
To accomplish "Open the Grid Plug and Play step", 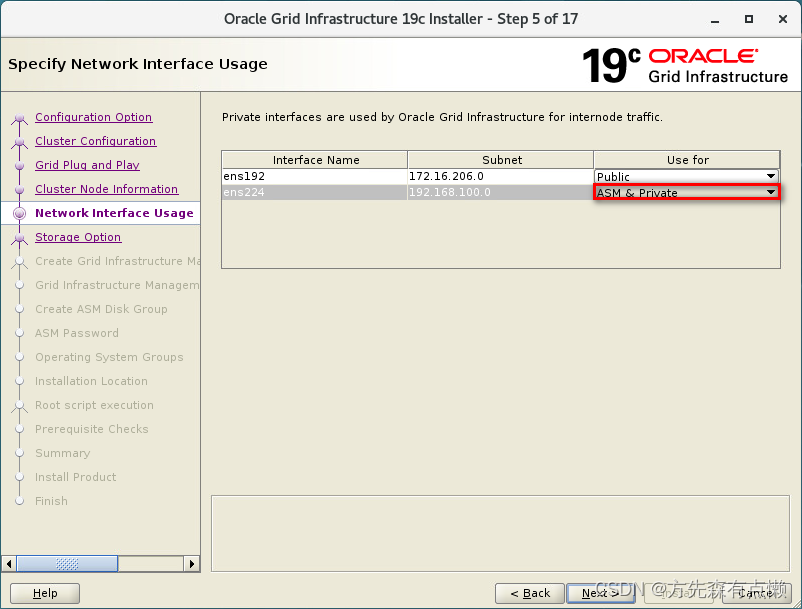I will point(87,165).
